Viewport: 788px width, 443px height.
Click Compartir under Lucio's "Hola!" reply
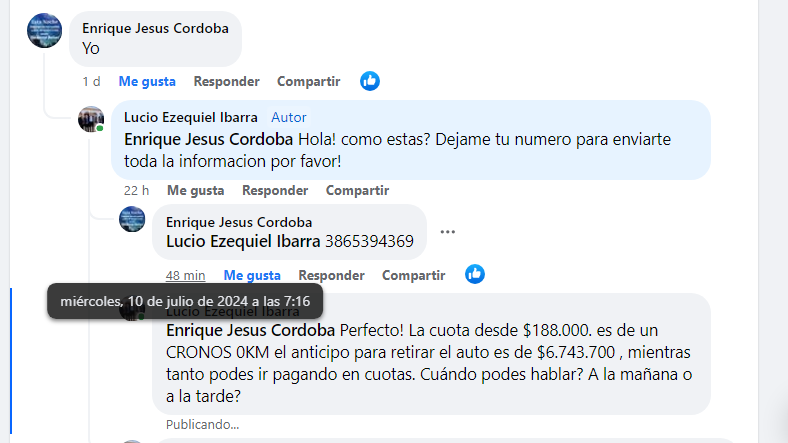coord(357,190)
